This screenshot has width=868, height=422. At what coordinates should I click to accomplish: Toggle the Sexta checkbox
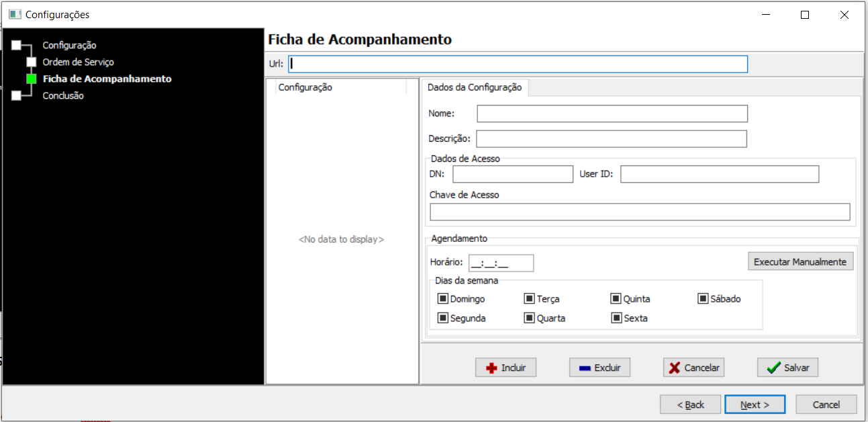[616, 318]
